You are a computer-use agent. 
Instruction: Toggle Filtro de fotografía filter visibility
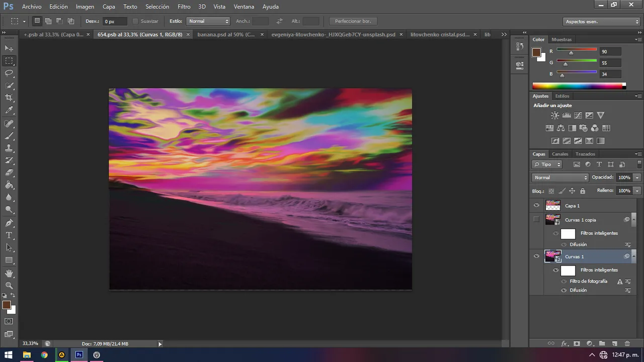563,282
